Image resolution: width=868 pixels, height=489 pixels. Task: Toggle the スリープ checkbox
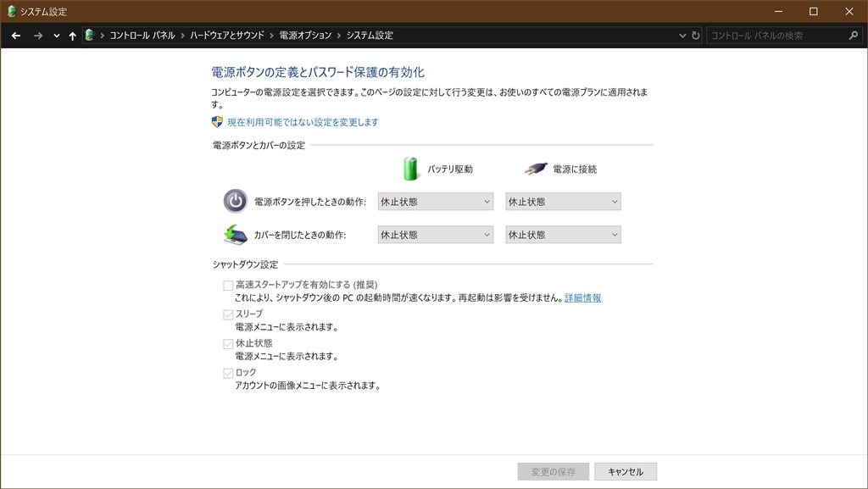[228, 314]
